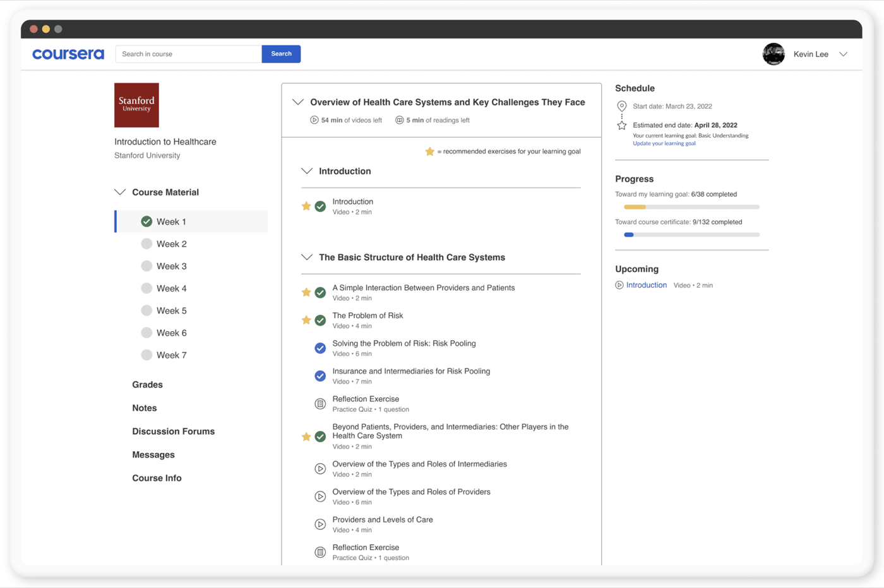Click the Introduction to Healthcare course title
Viewport: 884px width, 588px height.
tap(165, 141)
